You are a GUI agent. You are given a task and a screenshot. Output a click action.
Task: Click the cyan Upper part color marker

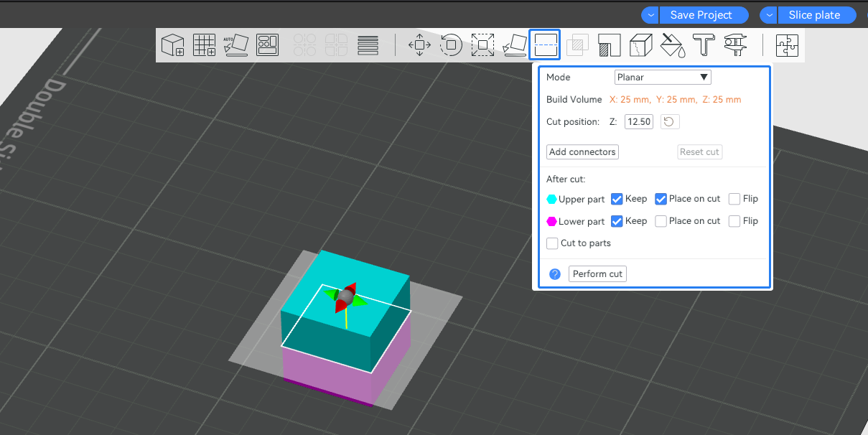[x=551, y=199]
